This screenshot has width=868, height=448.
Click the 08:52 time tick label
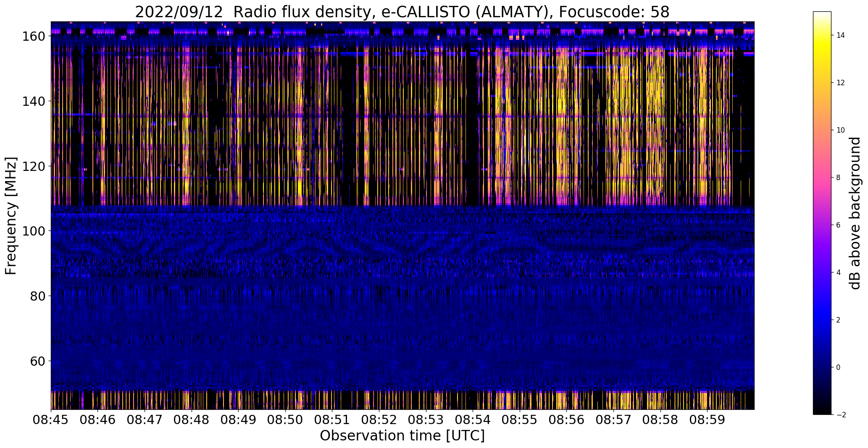379,419
